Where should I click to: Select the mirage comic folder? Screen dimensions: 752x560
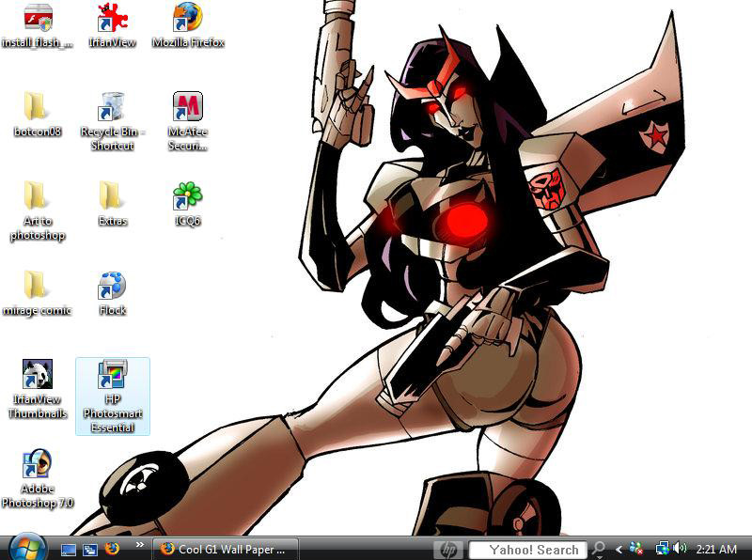(38, 293)
